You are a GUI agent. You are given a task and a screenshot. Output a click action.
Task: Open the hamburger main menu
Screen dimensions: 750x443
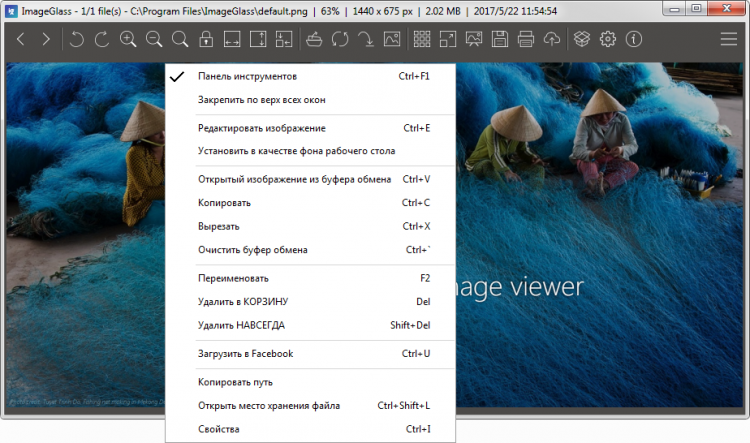[728, 39]
